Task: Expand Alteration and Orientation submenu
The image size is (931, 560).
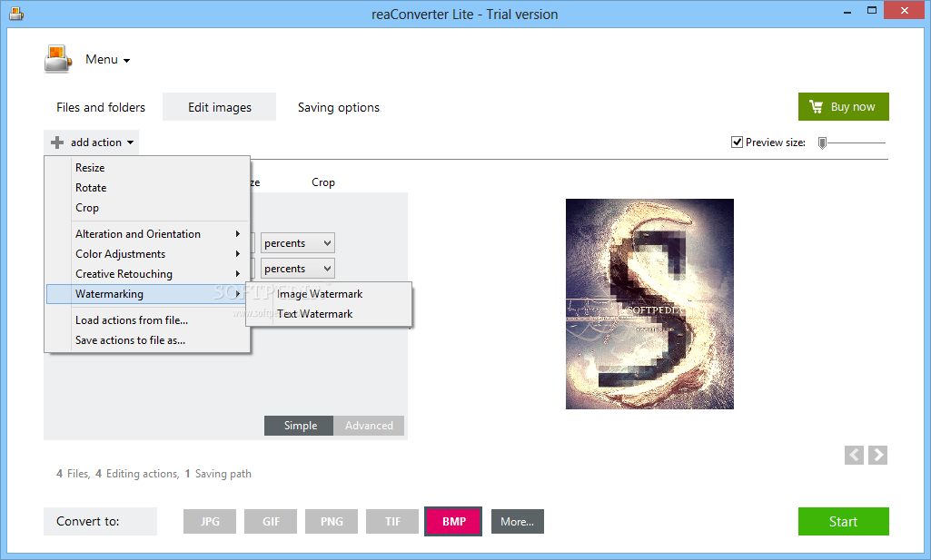Action: point(147,234)
